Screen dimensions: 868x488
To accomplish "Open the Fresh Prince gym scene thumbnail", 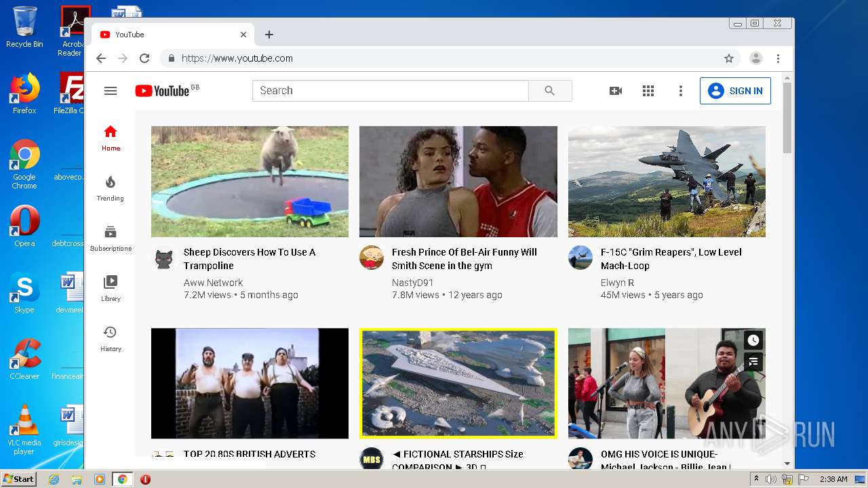I will click(458, 182).
